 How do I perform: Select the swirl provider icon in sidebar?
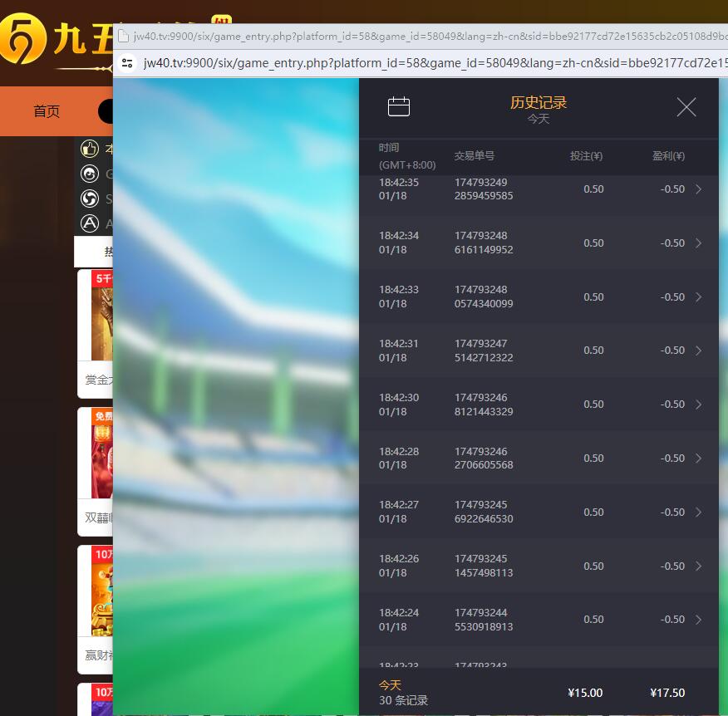[89, 199]
